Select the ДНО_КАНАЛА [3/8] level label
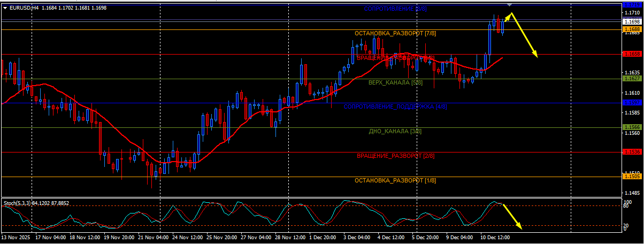Screen dimensions: 644x244 coord(395,131)
